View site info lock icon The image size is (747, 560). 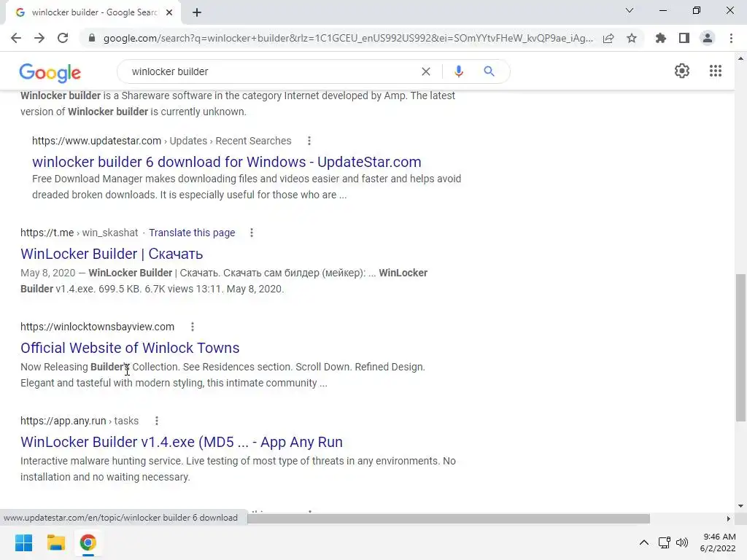click(x=92, y=38)
